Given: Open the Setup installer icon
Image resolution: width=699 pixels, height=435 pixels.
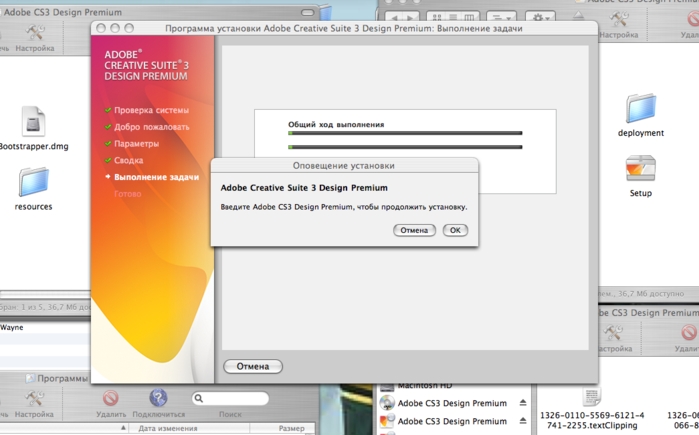Looking at the screenshot, I should pos(641,168).
